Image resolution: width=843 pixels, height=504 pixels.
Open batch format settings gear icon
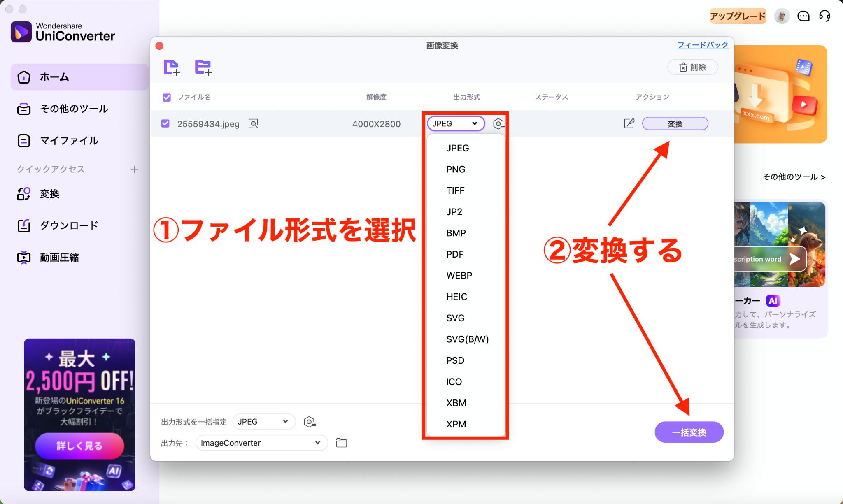310,422
